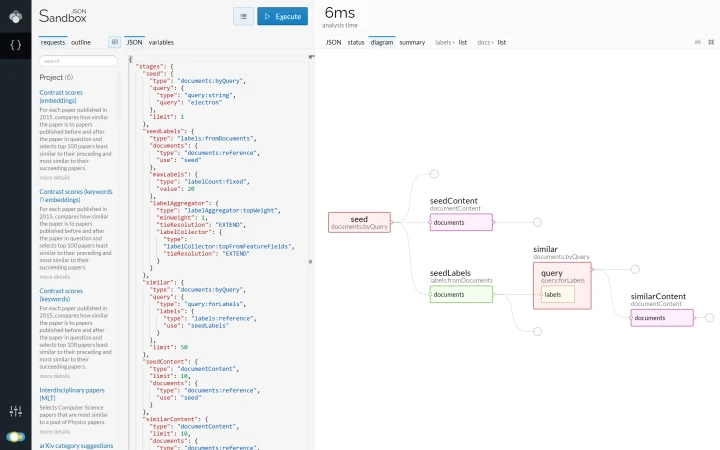Click the fullscreen icon in results toolbar
Viewport: 720px width, 450px height.
point(711,42)
